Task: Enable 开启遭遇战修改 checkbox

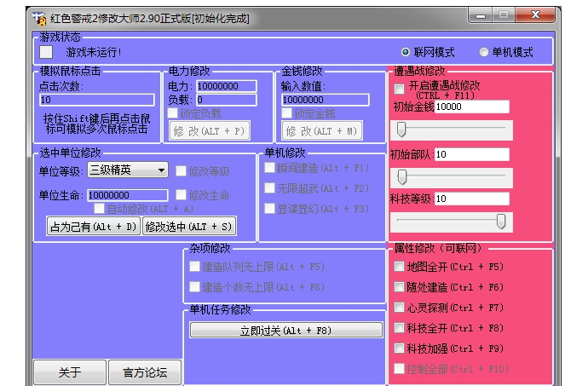Action: 400,87
